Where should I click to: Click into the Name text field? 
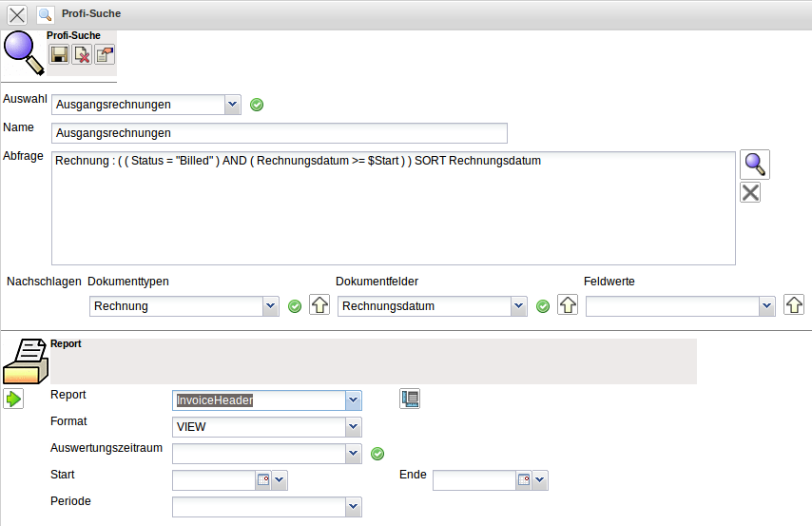coord(280,133)
